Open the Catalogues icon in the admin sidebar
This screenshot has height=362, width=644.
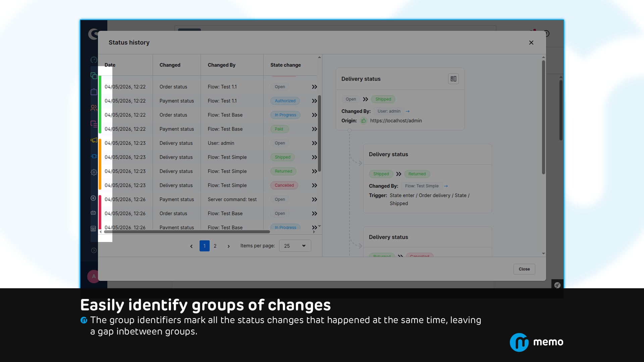[x=94, y=76]
